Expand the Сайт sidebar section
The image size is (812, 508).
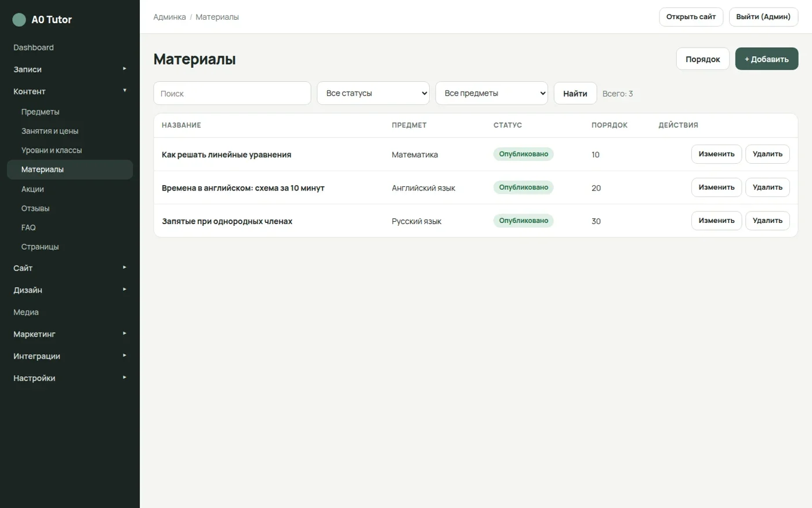pos(70,268)
